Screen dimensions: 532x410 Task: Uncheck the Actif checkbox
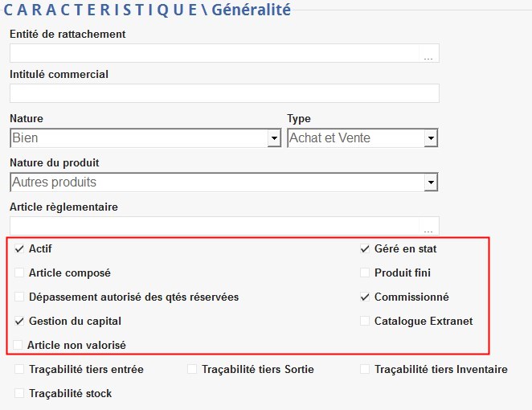20,249
